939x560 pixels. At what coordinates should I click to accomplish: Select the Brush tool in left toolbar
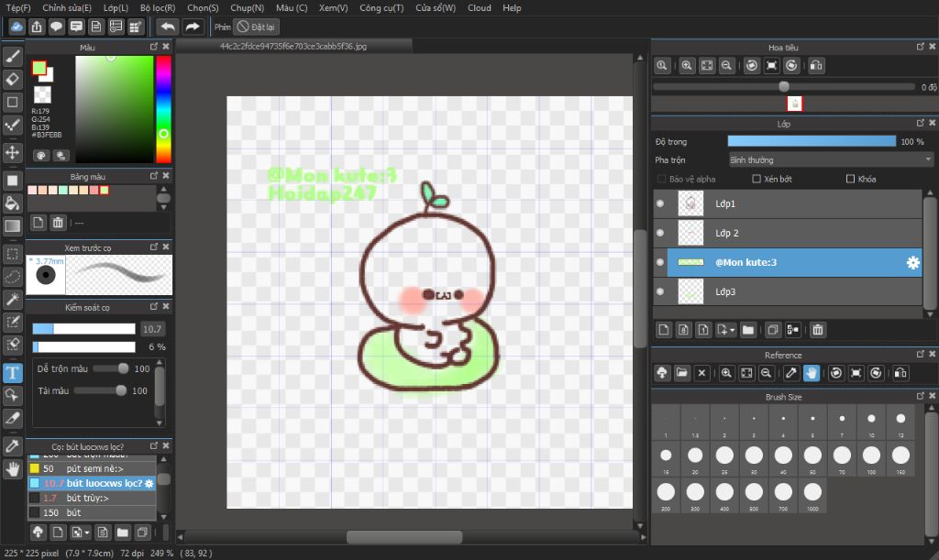(13, 56)
